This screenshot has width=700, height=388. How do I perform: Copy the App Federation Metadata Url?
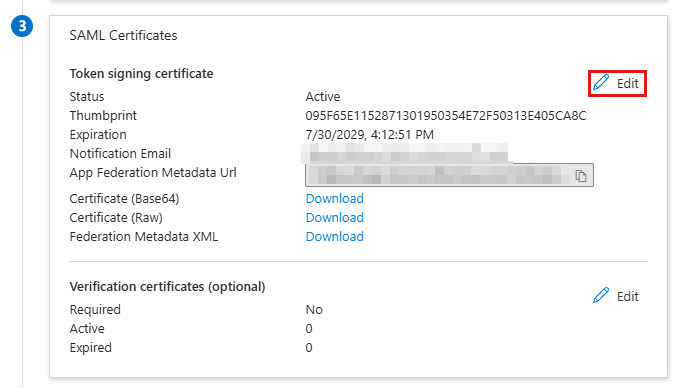pos(580,175)
